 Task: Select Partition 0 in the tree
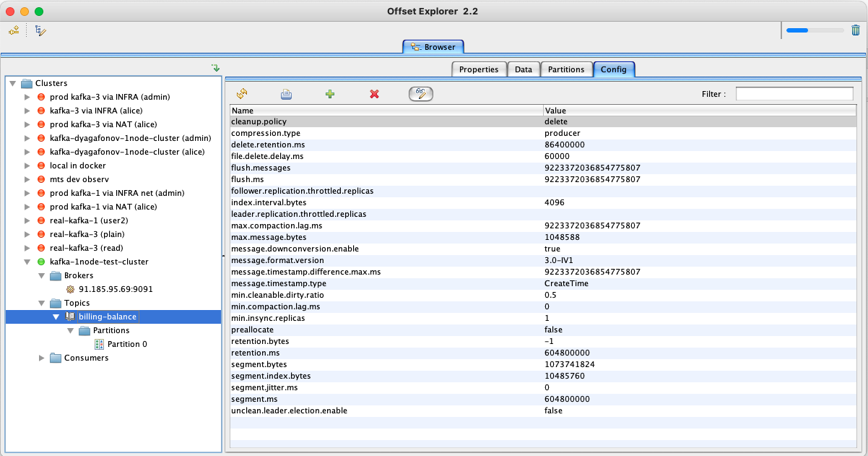point(126,344)
